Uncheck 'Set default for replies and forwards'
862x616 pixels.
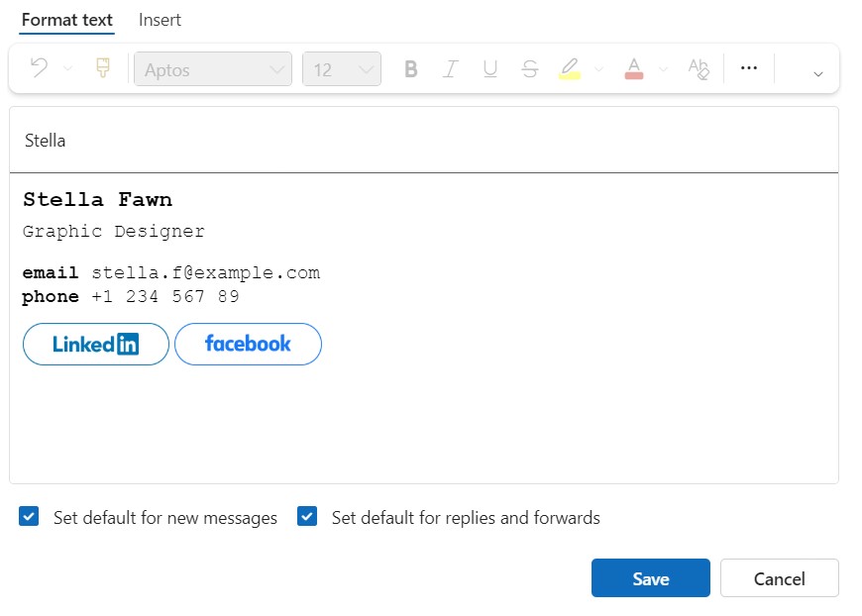(307, 517)
